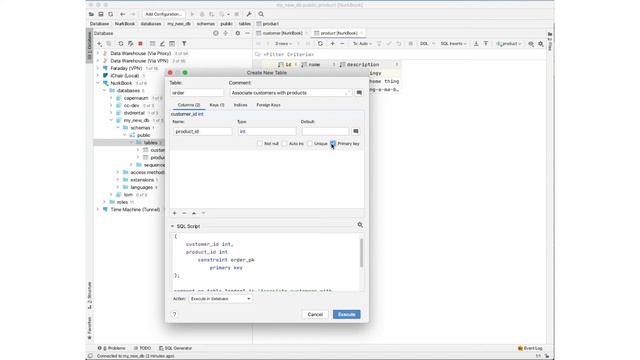Expand the roles tree node
Image resolution: width=640 pixels, height=360 pixels.
[105, 202]
